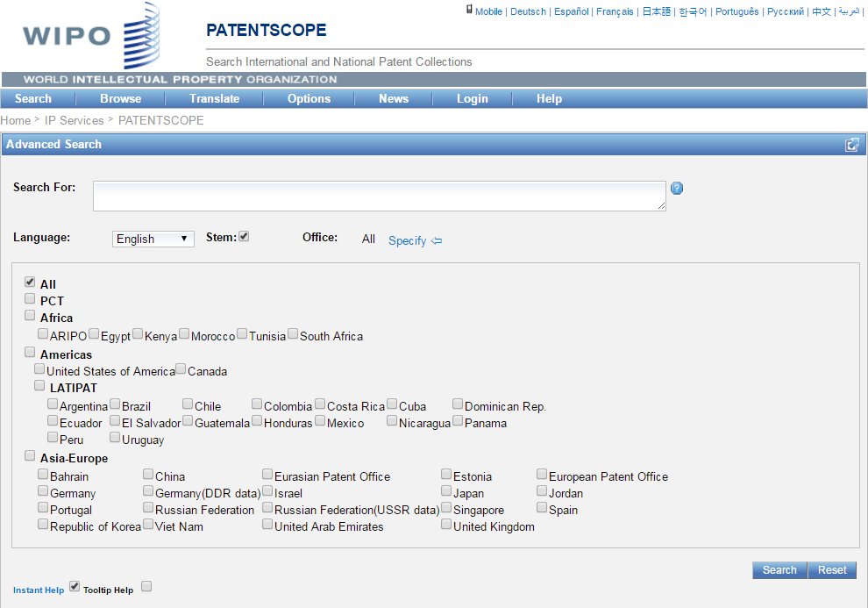The image size is (868, 608).
Task: Enable the Chile checkbox
Action: pyautogui.click(x=188, y=404)
